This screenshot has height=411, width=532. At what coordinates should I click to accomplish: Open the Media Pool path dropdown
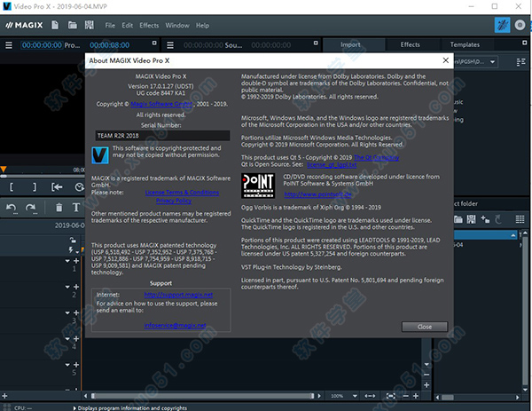(492, 62)
